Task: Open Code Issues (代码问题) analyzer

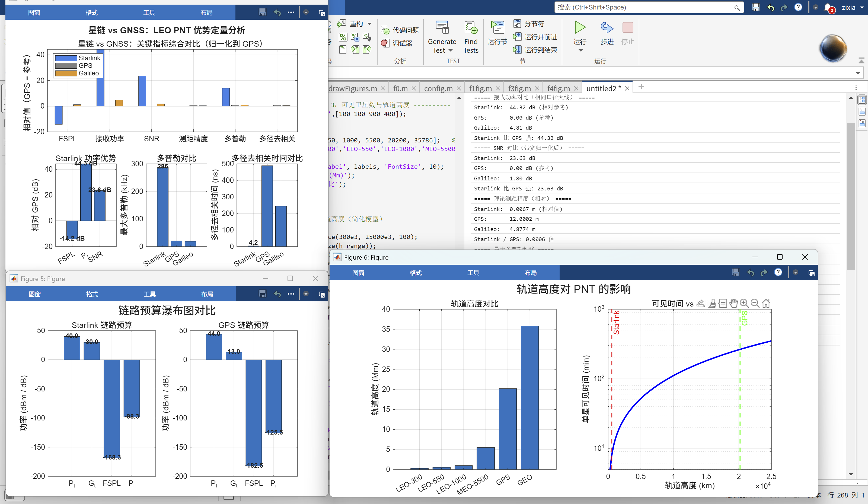Action: [x=400, y=30]
